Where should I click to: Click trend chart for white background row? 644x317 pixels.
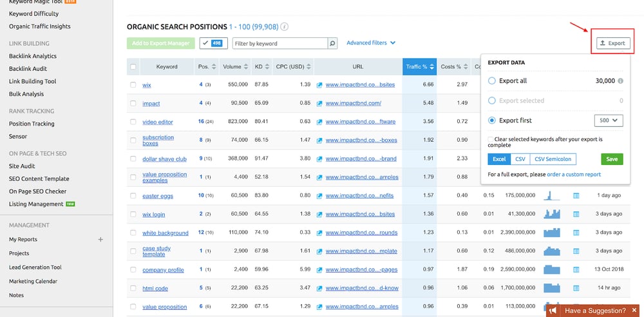pyautogui.click(x=552, y=233)
